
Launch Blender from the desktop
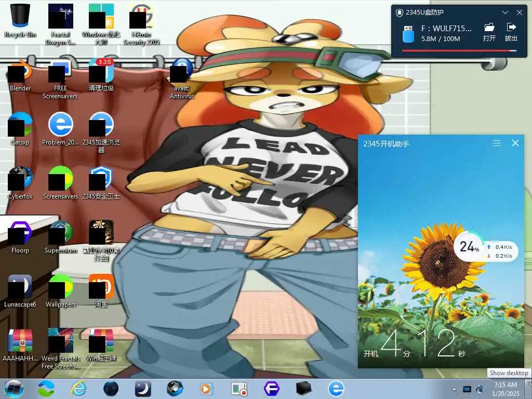(20, 75)
